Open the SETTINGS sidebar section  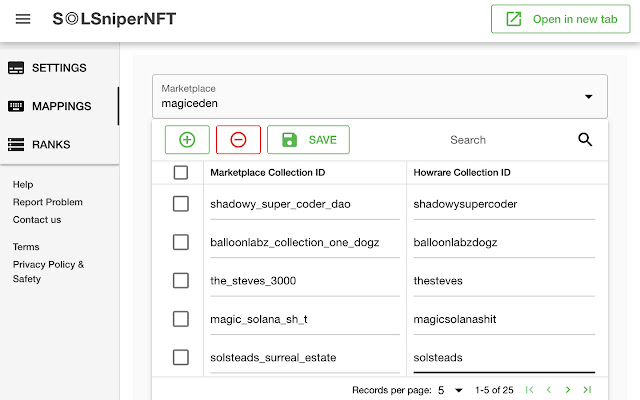pyautogui.click(x=60, y=68)
